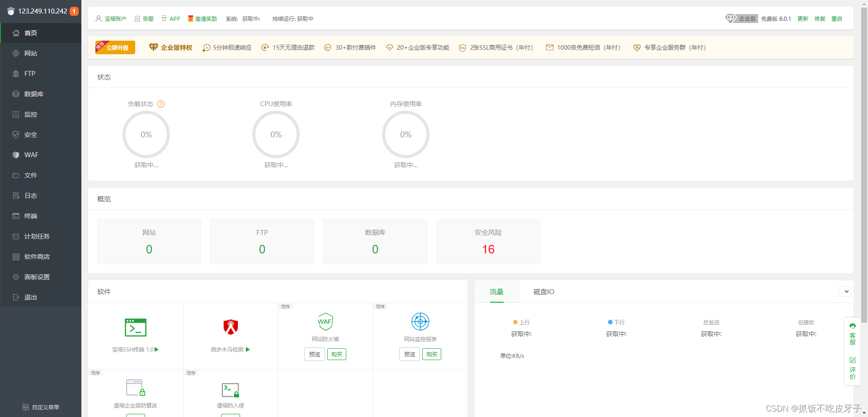Open the 首页 home icon in sidebar
868x417 pixels.
(x=16, y=33)
